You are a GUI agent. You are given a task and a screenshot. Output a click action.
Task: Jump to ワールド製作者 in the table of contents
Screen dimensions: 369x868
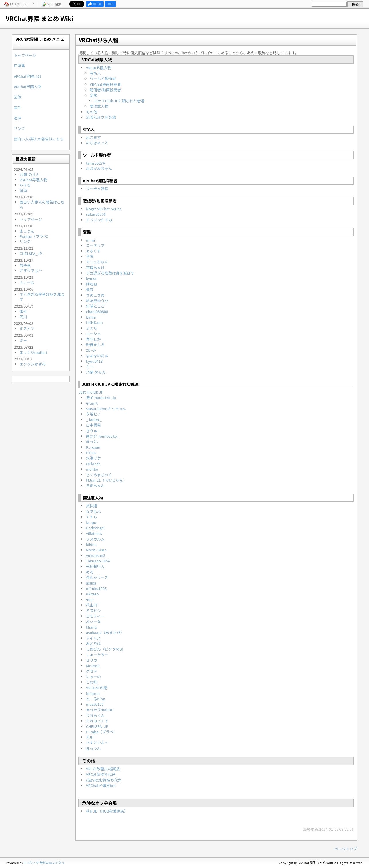click(102, 78)
